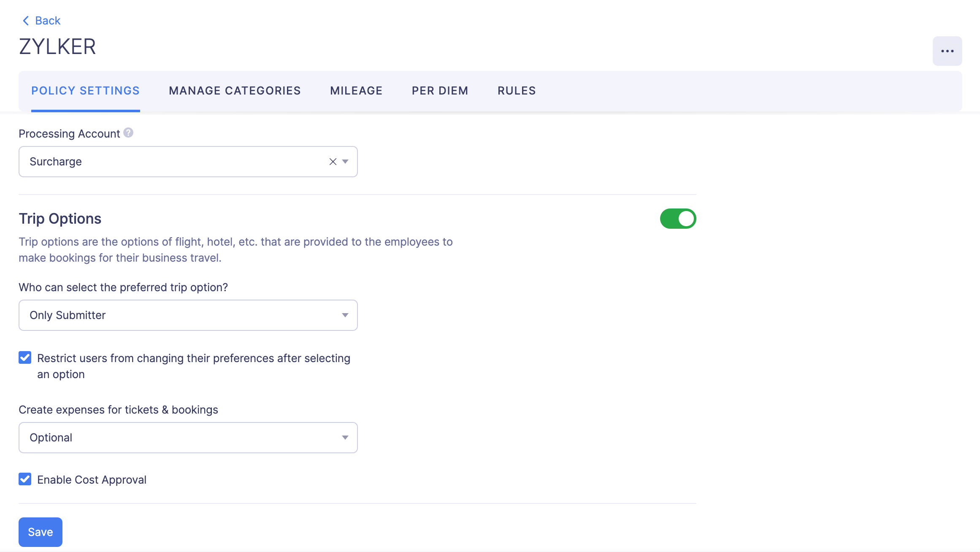Select the Per Diem tab
The height and width of the screenshot is (552, 980).
[439, 90]
